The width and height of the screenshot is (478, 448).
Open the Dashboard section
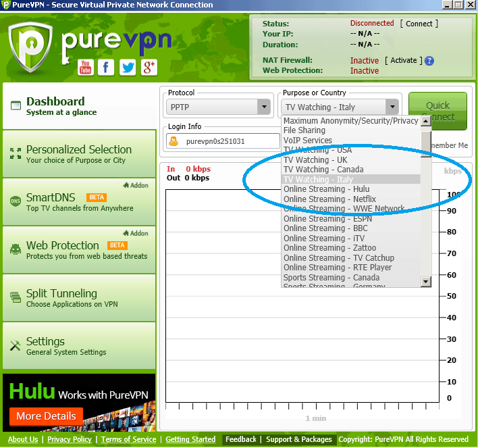click(x=79, y=106)
